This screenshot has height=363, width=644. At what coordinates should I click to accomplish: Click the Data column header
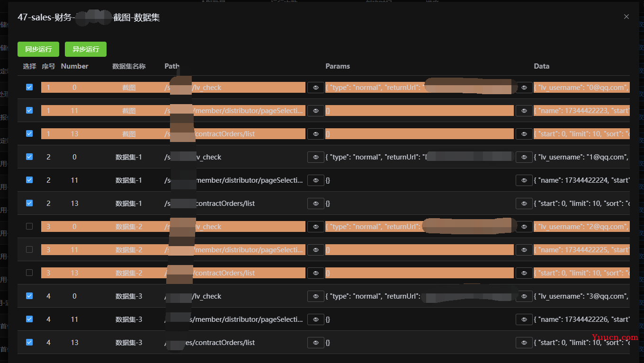pyautogui.click(x=542, y=66)
